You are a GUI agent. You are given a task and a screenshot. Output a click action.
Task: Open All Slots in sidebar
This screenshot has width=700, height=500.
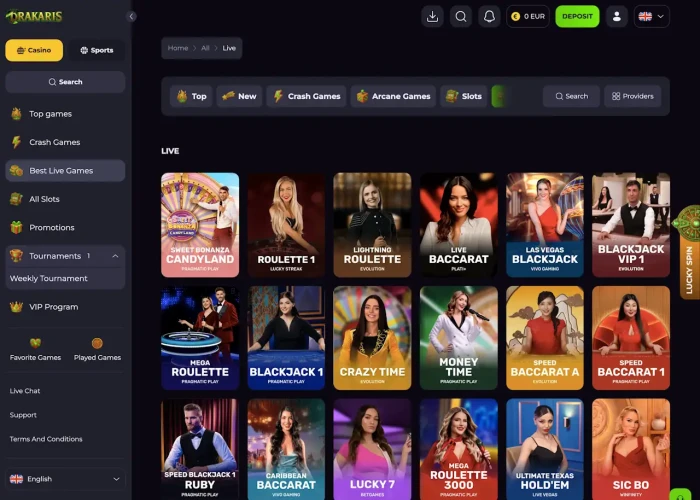click(x=65, y=199)
